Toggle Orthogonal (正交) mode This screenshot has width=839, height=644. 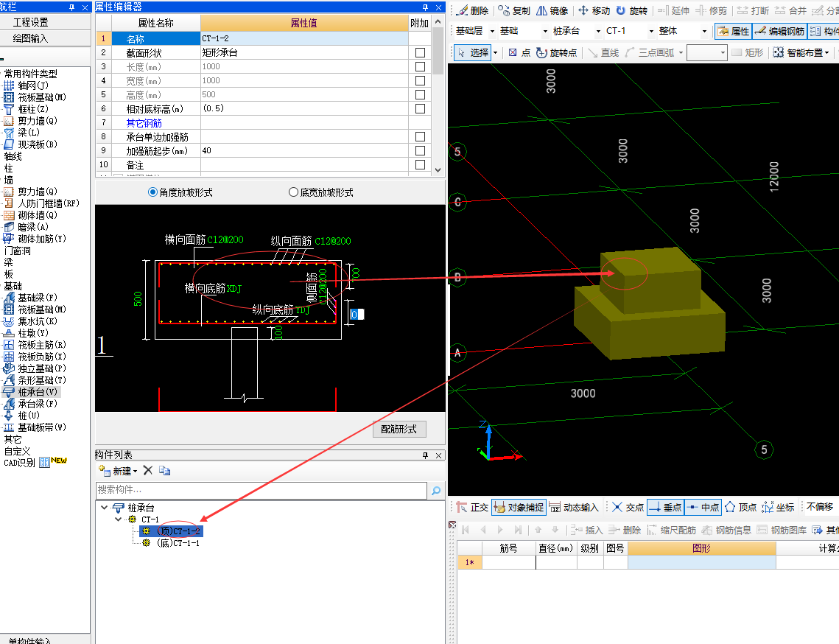coord(472,507)
